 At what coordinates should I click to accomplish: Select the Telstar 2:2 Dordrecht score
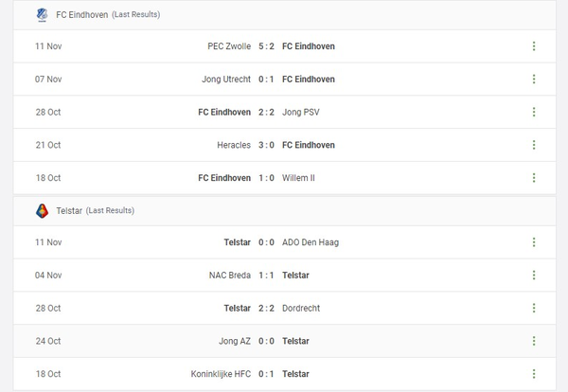266,308
